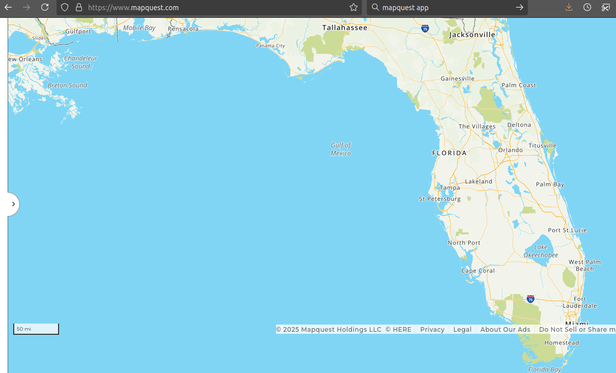
Task: Open the Privacy link in map footer
Action: click(432, 329)
